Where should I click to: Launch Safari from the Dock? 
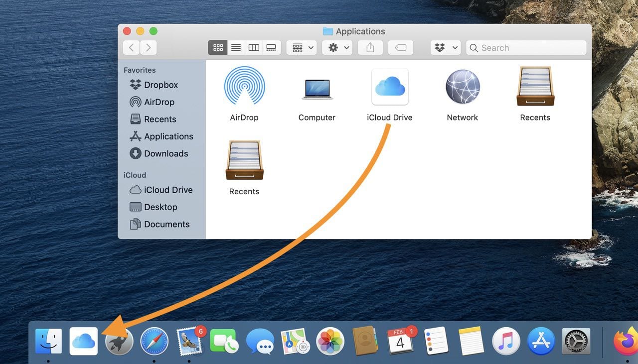tap(154, 342)
